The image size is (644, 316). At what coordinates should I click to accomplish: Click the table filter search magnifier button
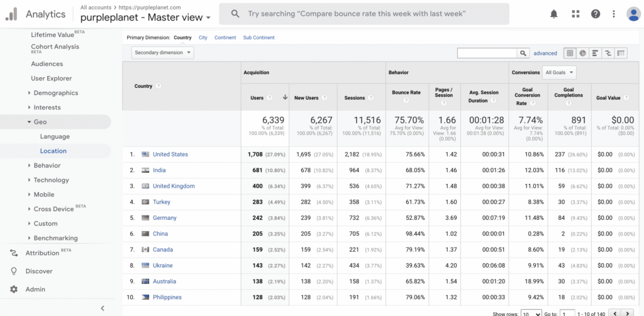pos(523,53)
